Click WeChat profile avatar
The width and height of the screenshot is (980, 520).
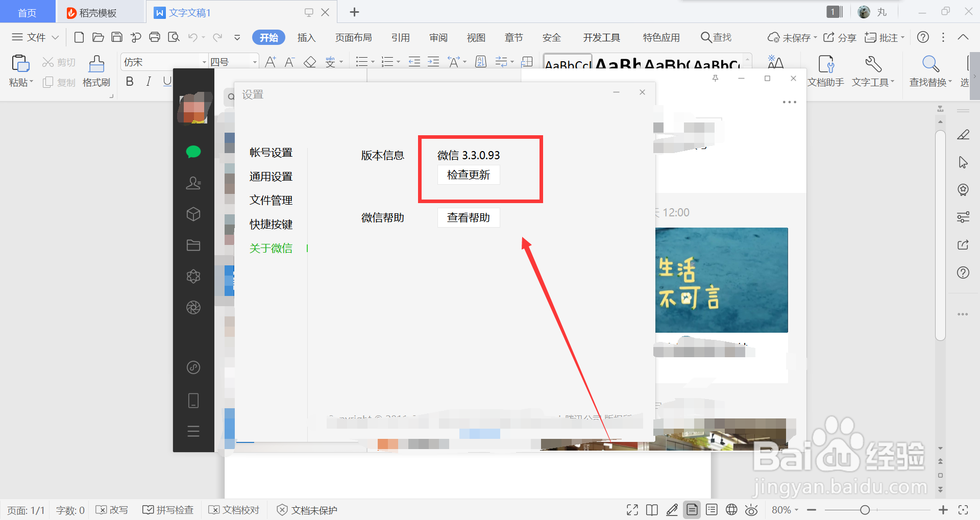click(x=193, y=108)
